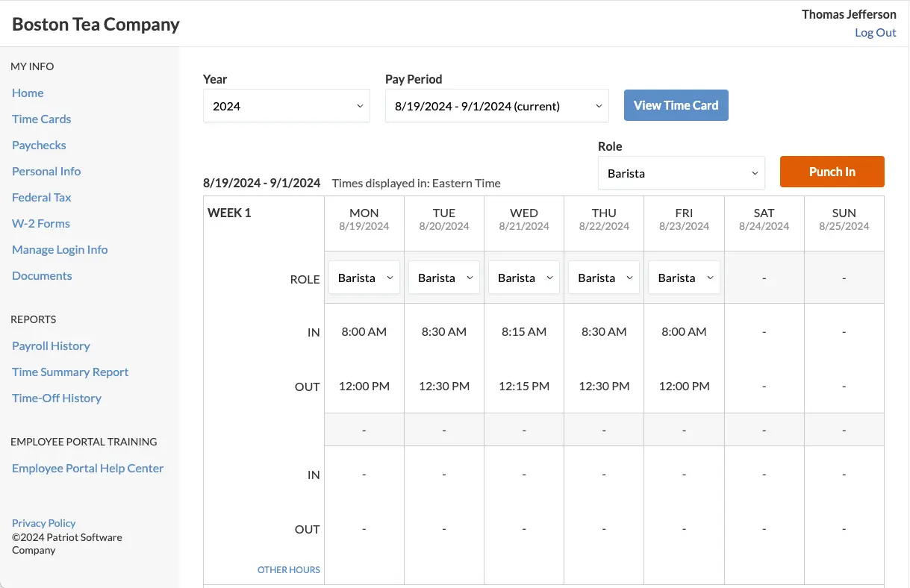
Task: Click the orange Punch In button
Action: 832,172
